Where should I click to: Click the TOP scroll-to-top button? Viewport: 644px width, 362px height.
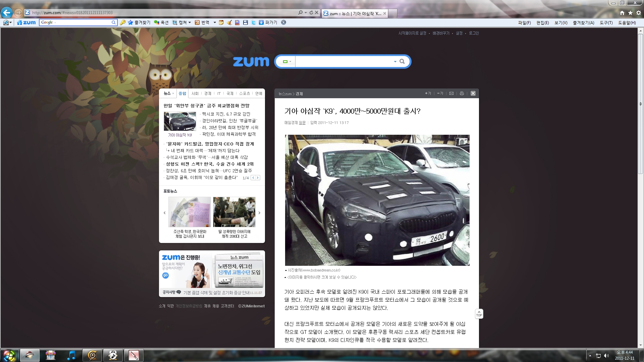(479, 314)
